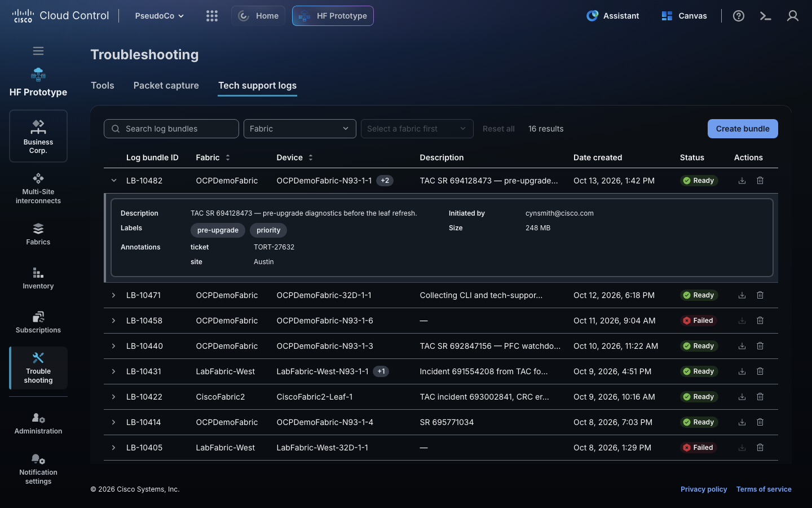Viewport: 812px width, 508px height.
Task: Open the user profile icon
Action: click(793, 16)
